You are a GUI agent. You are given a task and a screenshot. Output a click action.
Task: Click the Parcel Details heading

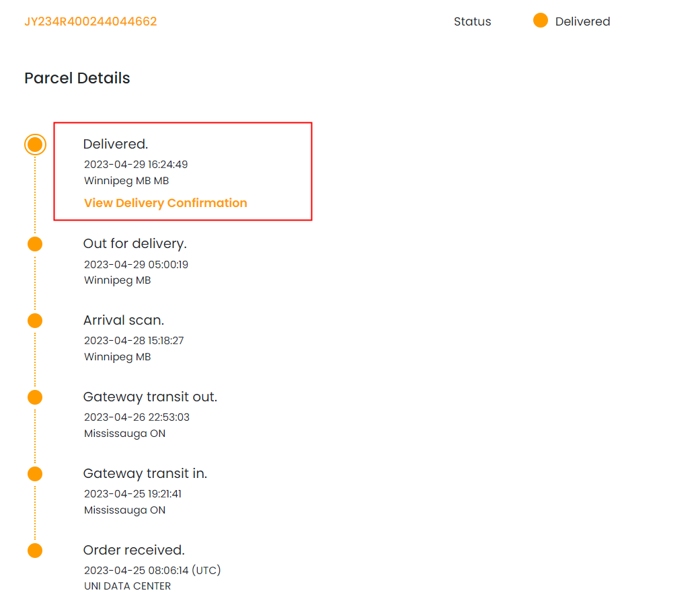[x=77, y=78]
